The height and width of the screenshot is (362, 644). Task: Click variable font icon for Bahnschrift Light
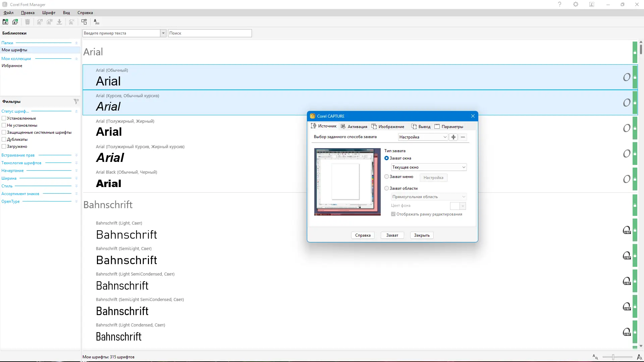click(x=627, y=230)
